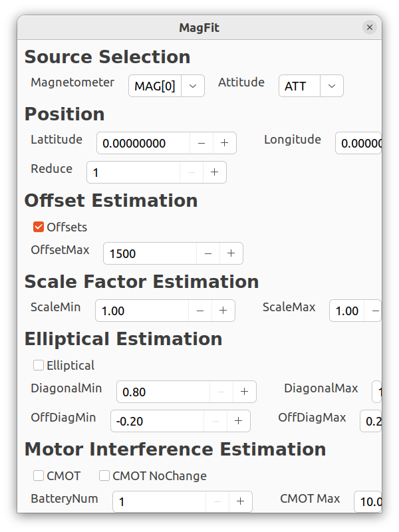Increment the OffDiagMin value

pyautogui.click(x=238, y=421)
